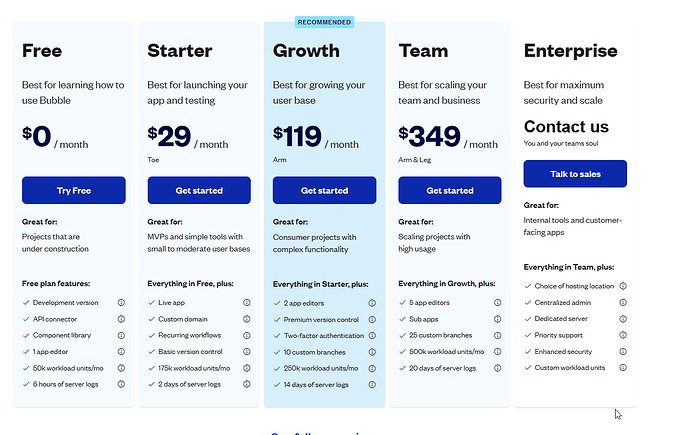Click Get started under Growth plan
The height and width of the screenshot is (435, 690).
point(325,190)
